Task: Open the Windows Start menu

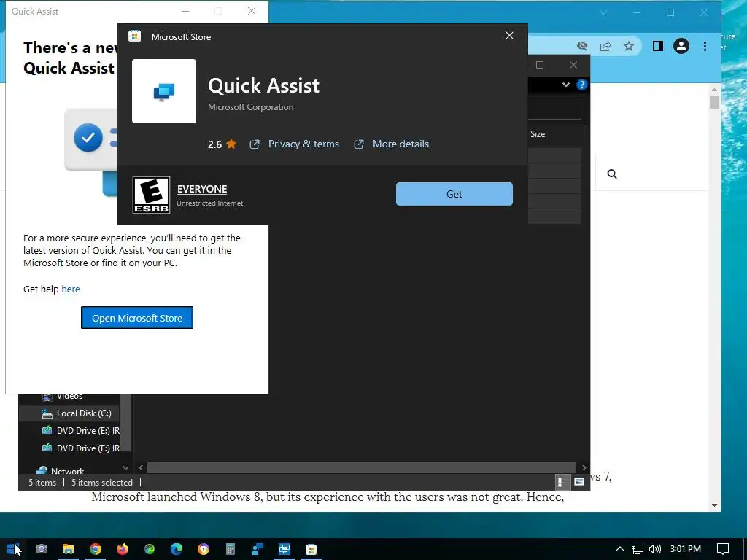Action: coord(13,549)
